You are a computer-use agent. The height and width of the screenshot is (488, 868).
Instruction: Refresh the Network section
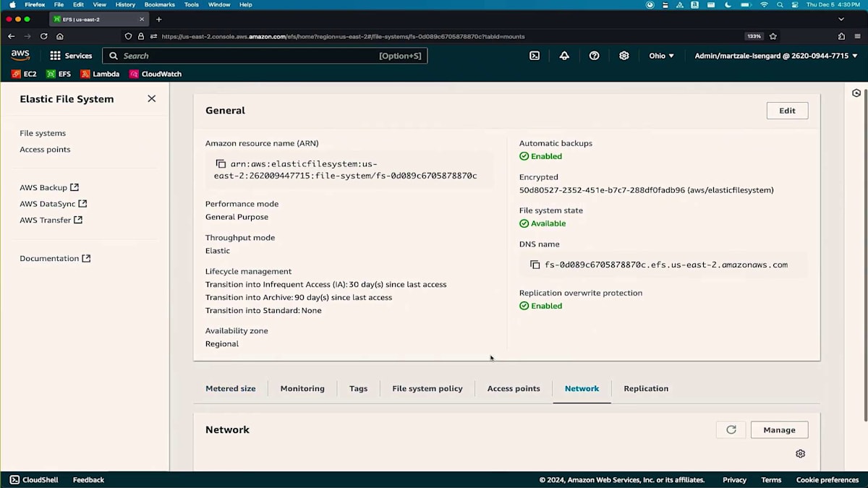pos(731,429)
